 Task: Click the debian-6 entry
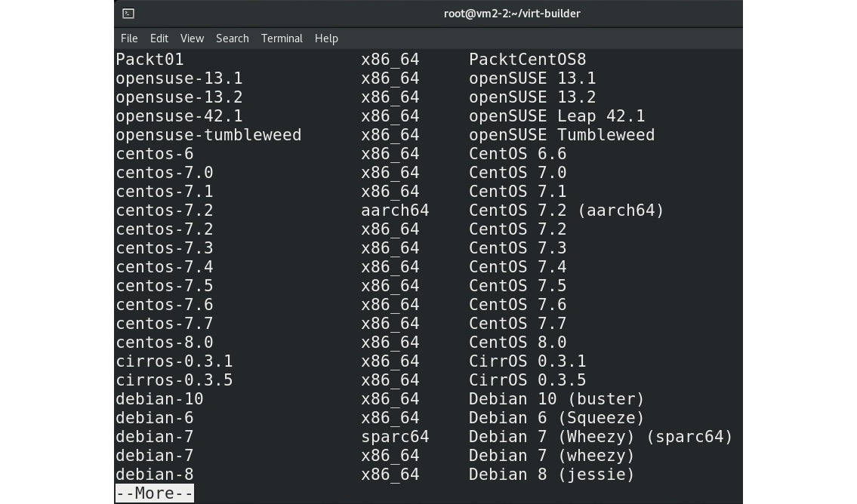pos(155,418)
